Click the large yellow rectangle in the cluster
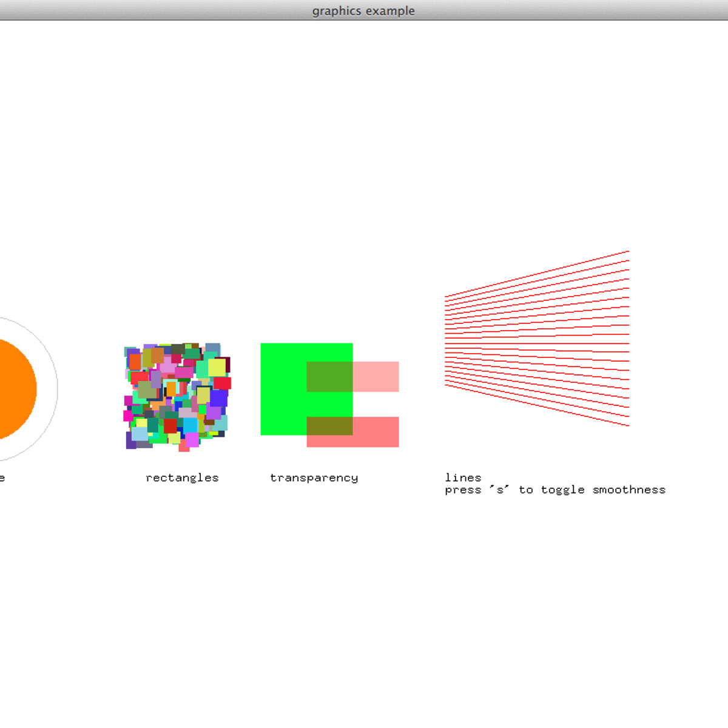 click(217, 367)
